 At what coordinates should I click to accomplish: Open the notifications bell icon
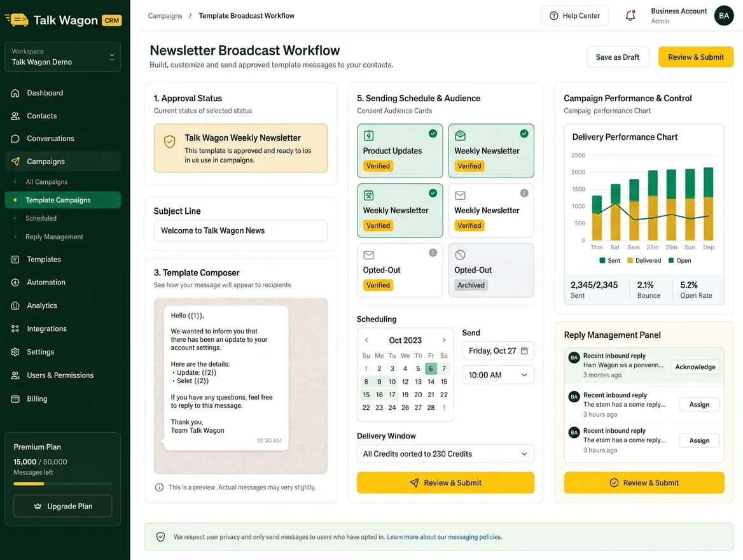630,16
